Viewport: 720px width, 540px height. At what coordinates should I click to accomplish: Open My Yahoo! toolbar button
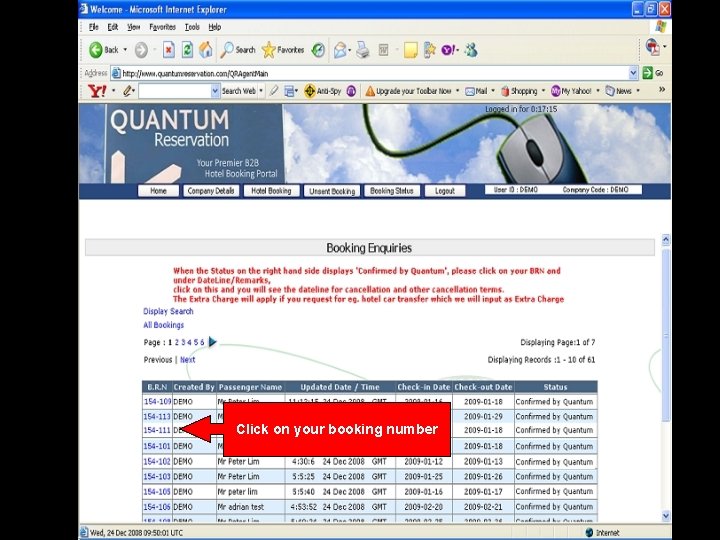point(571,91)
